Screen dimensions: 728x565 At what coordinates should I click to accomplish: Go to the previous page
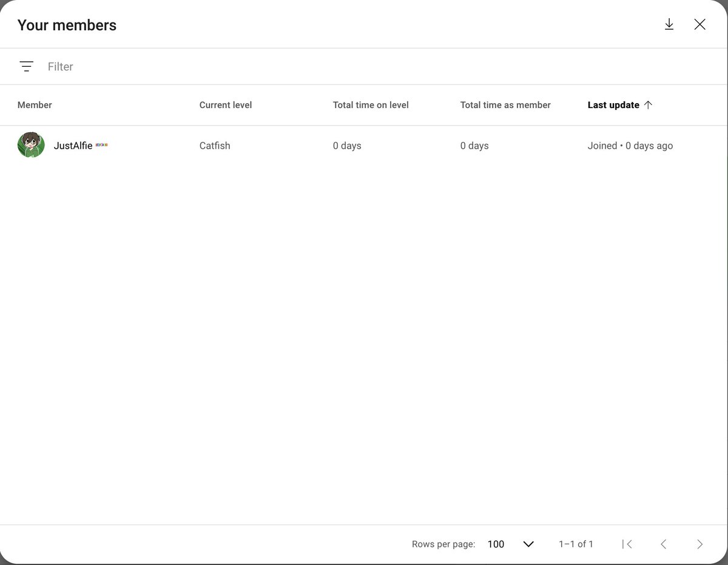point(664,544)
